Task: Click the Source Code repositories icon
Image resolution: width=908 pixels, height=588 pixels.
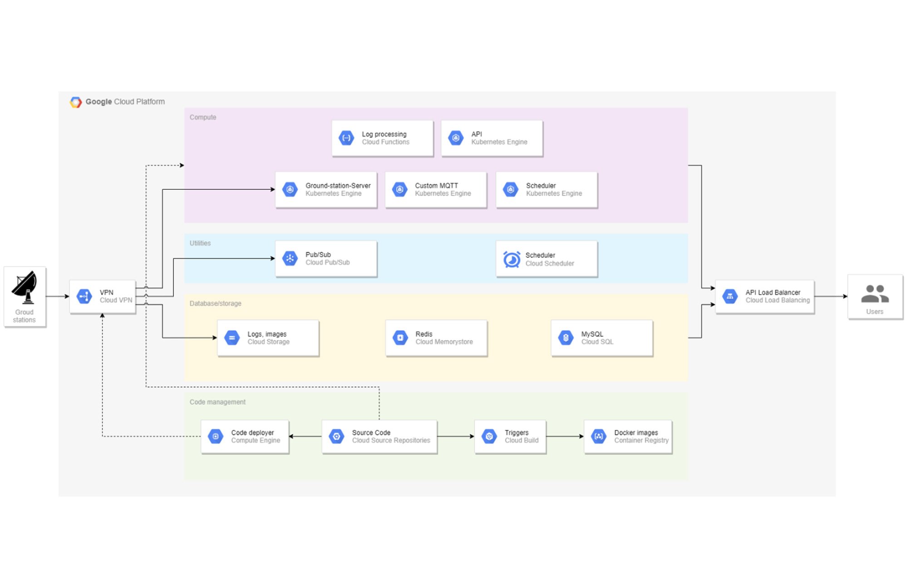Action: coord(336,436)
